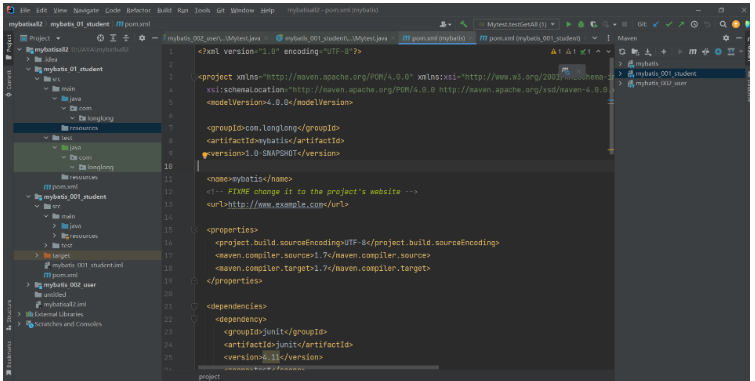
Task: Open the Navigate menu
Action: [86, 10]
